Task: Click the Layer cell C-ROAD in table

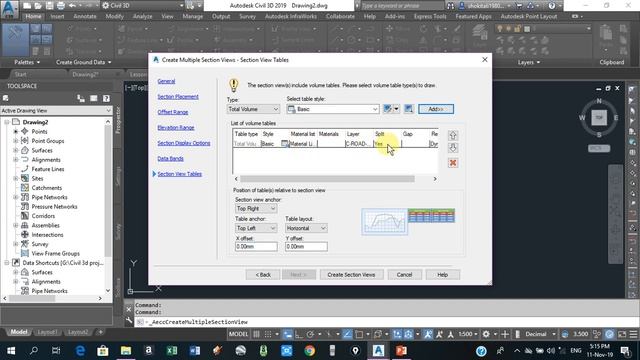Action: pos(359,144)
